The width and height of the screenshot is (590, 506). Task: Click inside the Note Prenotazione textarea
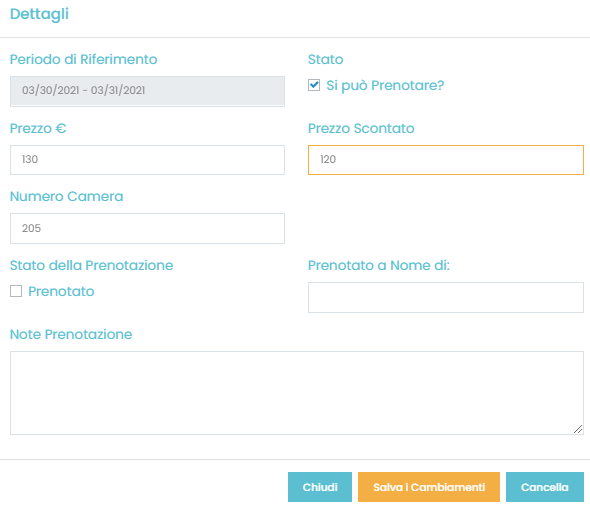pyautogui.click(x=297, y=393)
